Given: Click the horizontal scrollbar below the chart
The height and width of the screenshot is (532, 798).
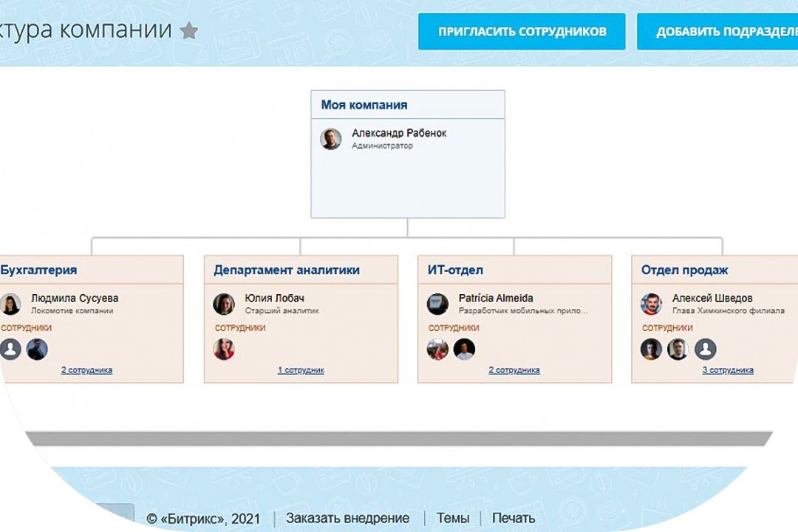Looking at the screenshot, I should tap(399, 438).
